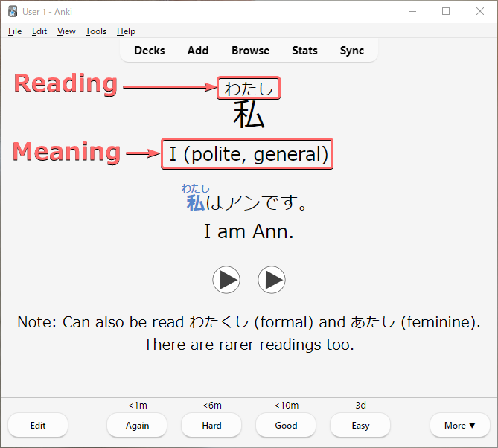The width and height of the screenshot is (498, 448).
Task: Click the Anki app icon in title bar
Action: [x=13, y=12]
